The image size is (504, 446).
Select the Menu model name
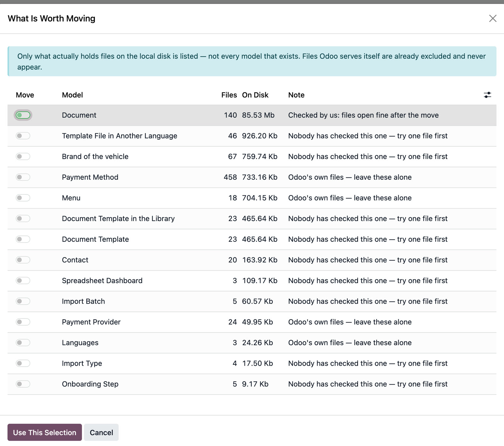pyautogui.click(x=71, y=198)
